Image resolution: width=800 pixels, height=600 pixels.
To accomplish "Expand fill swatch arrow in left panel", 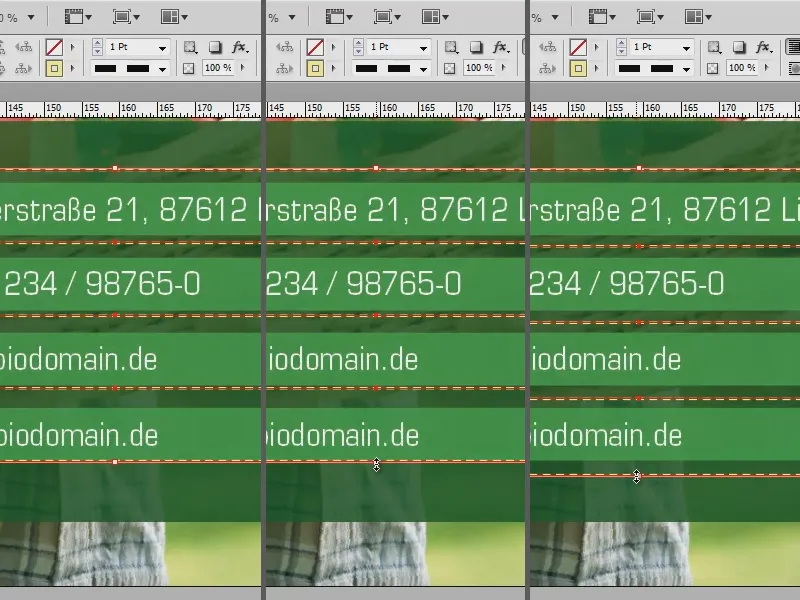I will point(72,47).
